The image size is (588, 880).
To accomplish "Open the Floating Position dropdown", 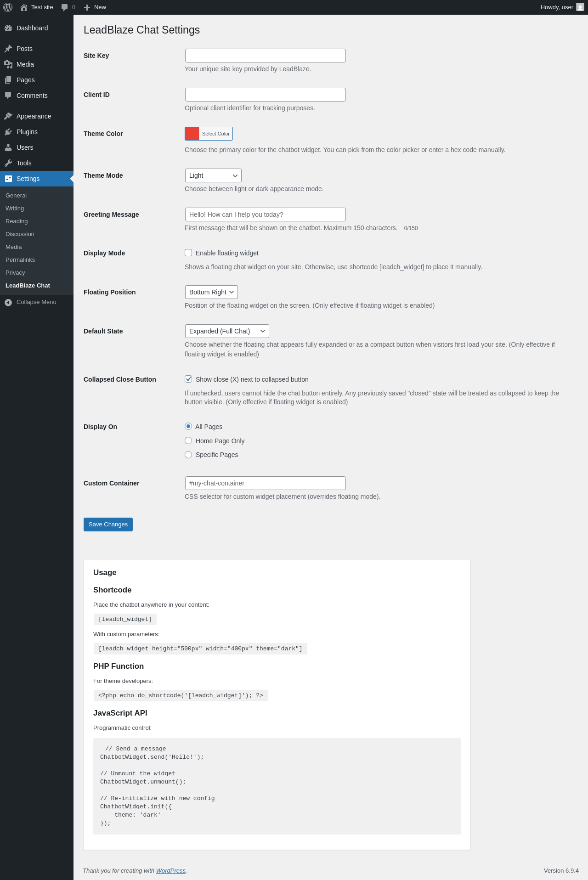I will click(x=211, y=292).
